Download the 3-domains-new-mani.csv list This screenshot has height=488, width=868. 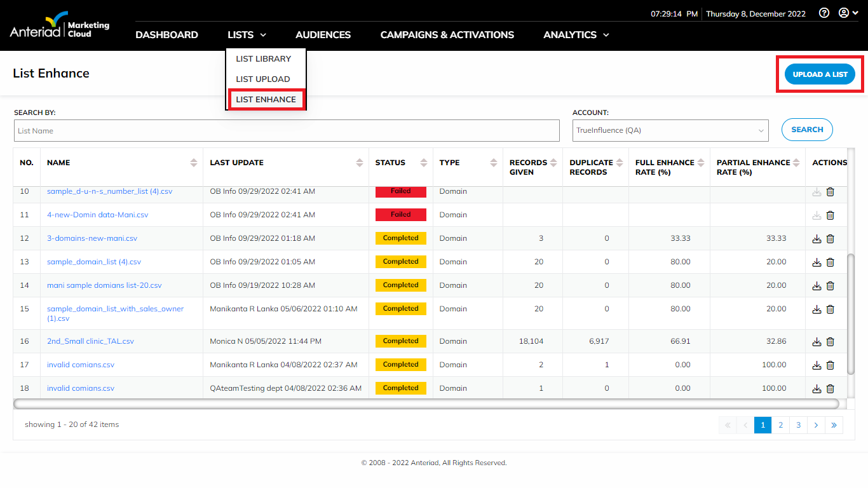point(817,239)
